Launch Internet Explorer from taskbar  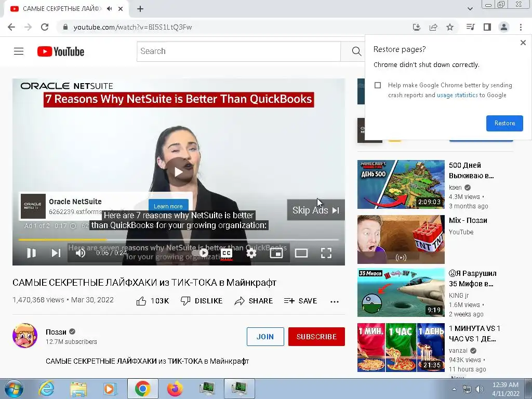[x=46, y=389]
